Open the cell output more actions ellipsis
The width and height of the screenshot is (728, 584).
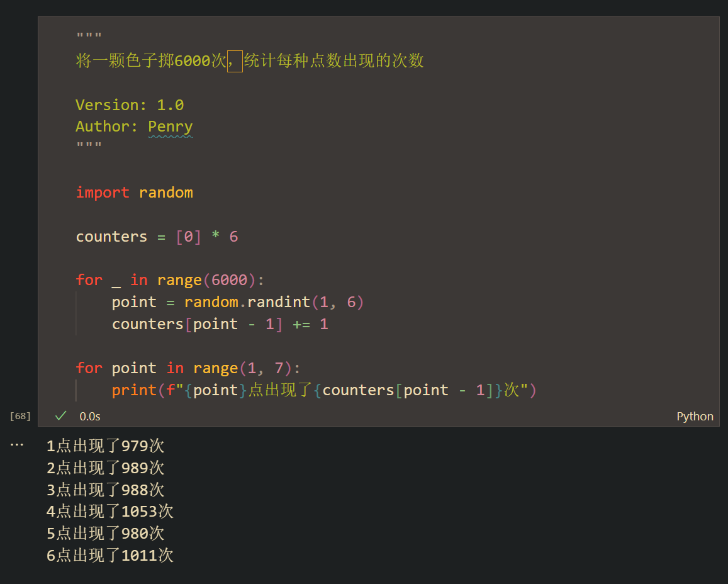point(16,445)
